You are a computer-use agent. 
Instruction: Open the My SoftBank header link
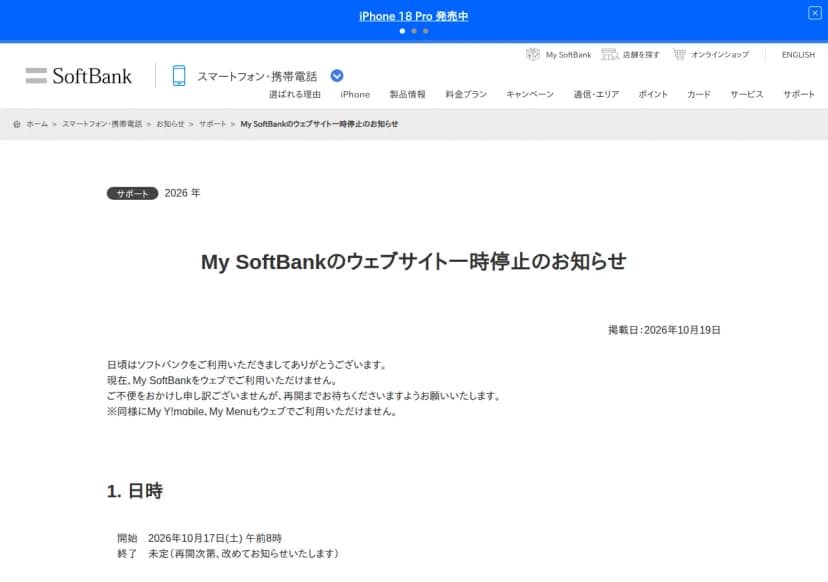[x=568, y=54]
